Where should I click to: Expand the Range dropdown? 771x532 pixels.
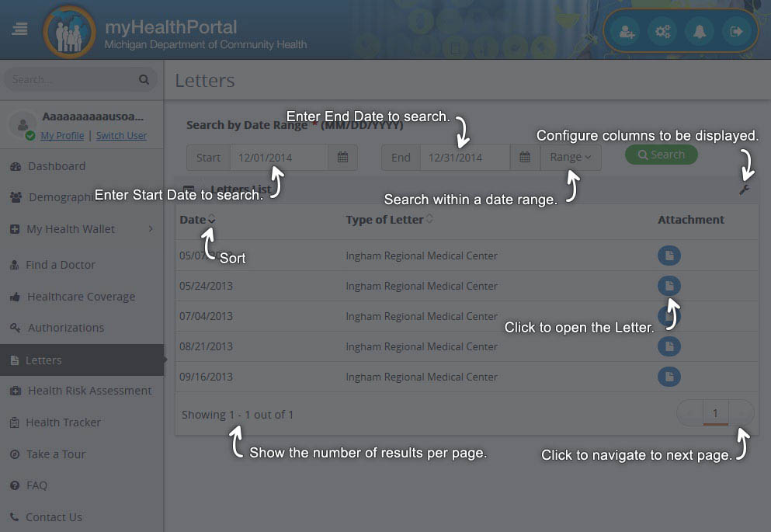pos(571,158)
